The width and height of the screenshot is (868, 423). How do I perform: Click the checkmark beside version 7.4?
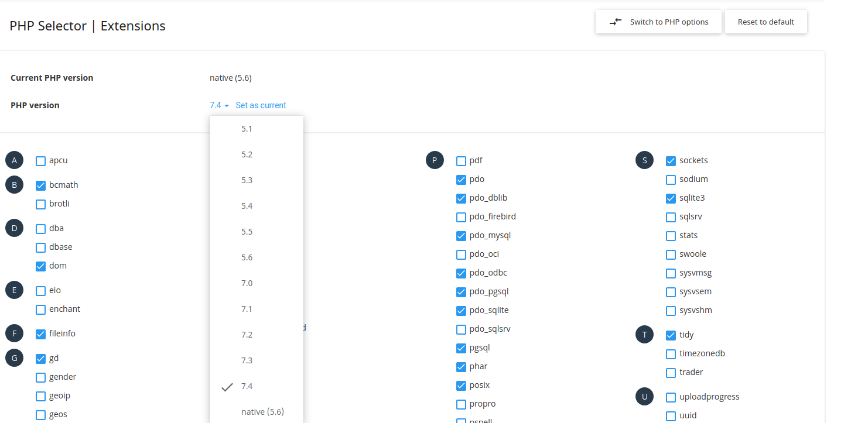click(x=226, y=386)
